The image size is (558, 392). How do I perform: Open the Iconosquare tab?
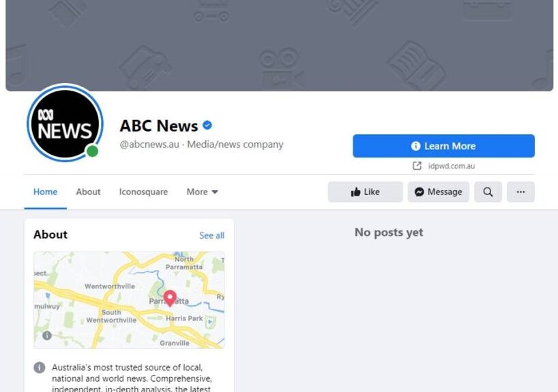143,192
